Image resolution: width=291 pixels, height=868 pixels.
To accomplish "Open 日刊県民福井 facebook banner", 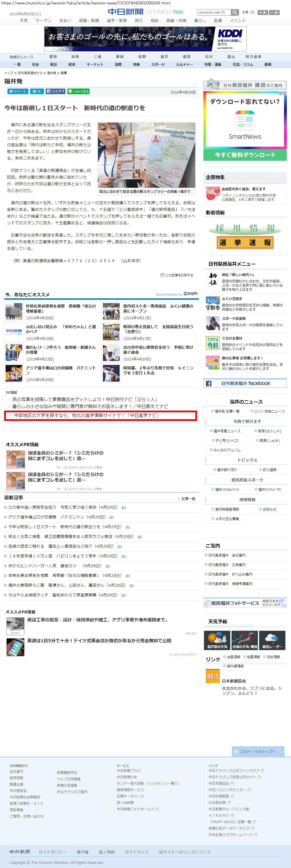I will [245, 383].
